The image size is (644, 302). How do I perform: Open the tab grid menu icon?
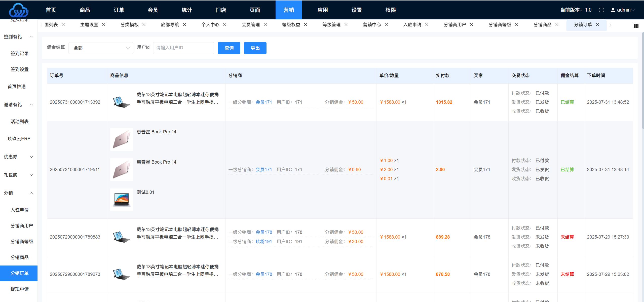pyautogui.click(x=636, y=26)
